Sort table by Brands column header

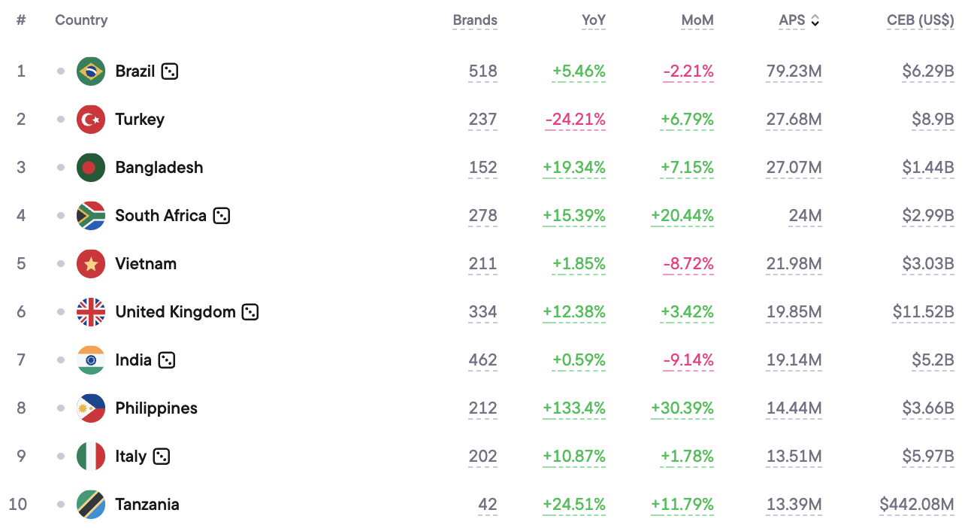pyautogui.click(x=475, y=20)
